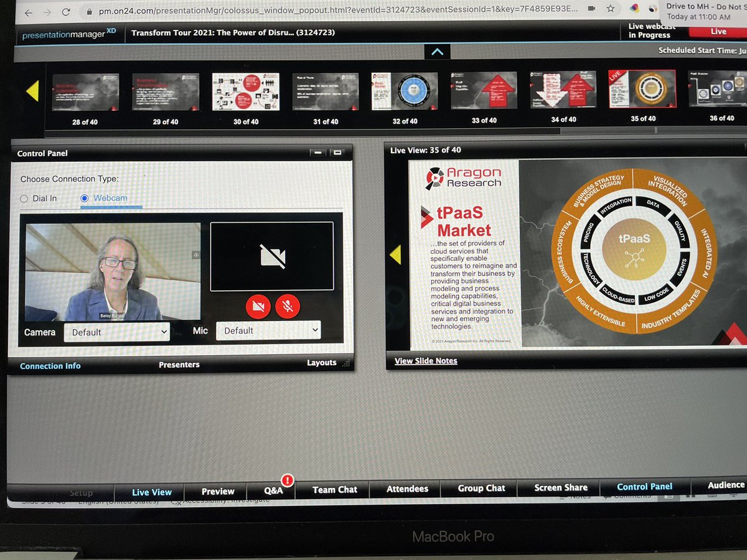Open the Attendees tab
This screenshot has height=560, width=747.
click(x=407, y=489)
